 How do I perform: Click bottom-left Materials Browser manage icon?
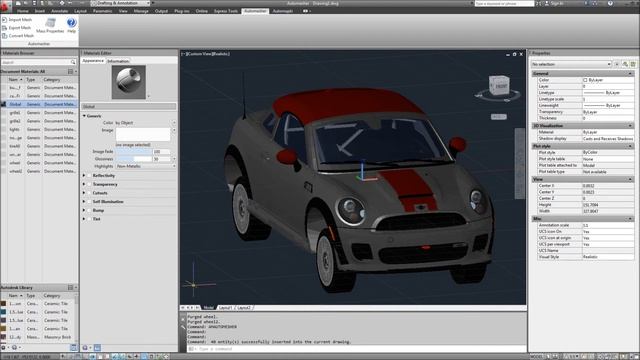4,348
